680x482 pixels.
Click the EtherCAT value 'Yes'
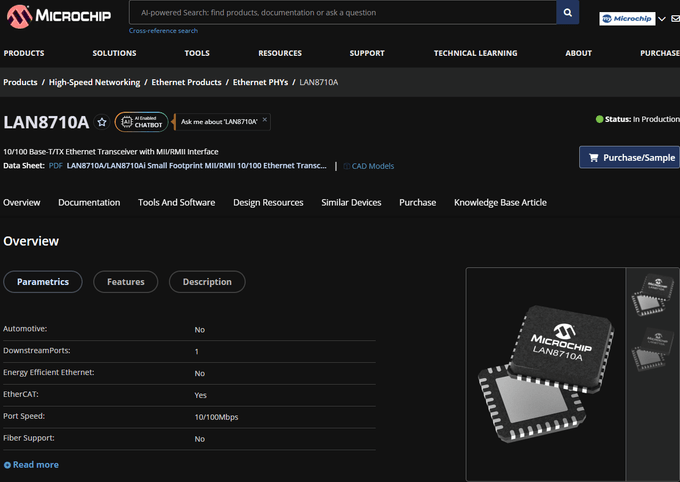200,395
